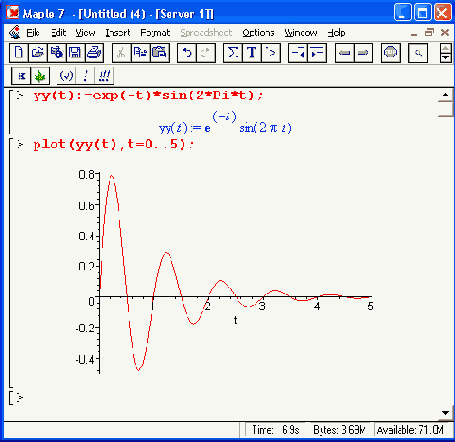Insert a text region with the T icon
Screen dimensions: 455x442
tap(252, 53)
